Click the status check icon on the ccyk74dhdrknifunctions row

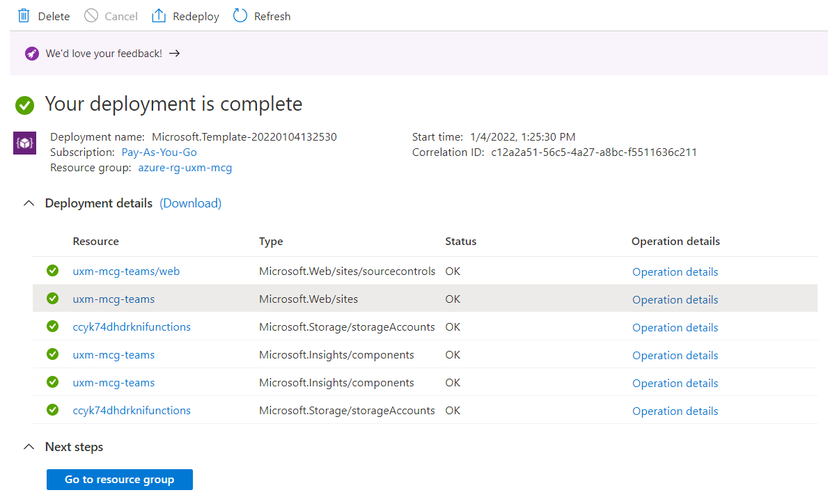pos(52,326)
